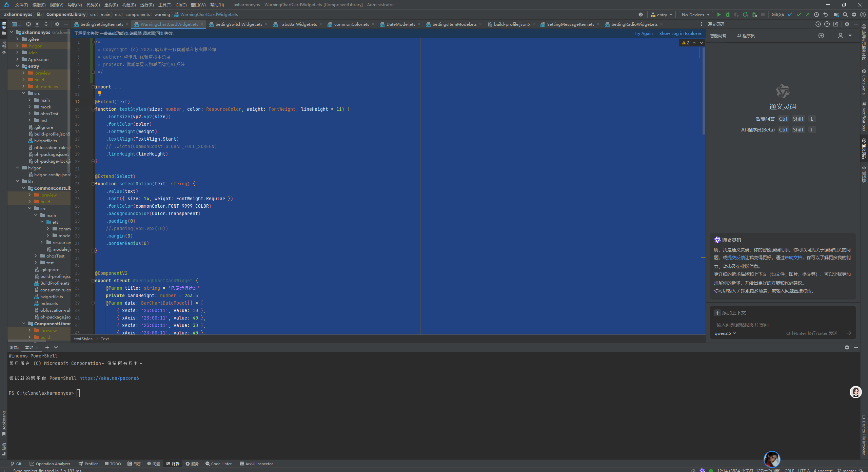Screen dimensions: 868x472
Task: Open the entry module configuration dropdown
Action: point(662,15)
